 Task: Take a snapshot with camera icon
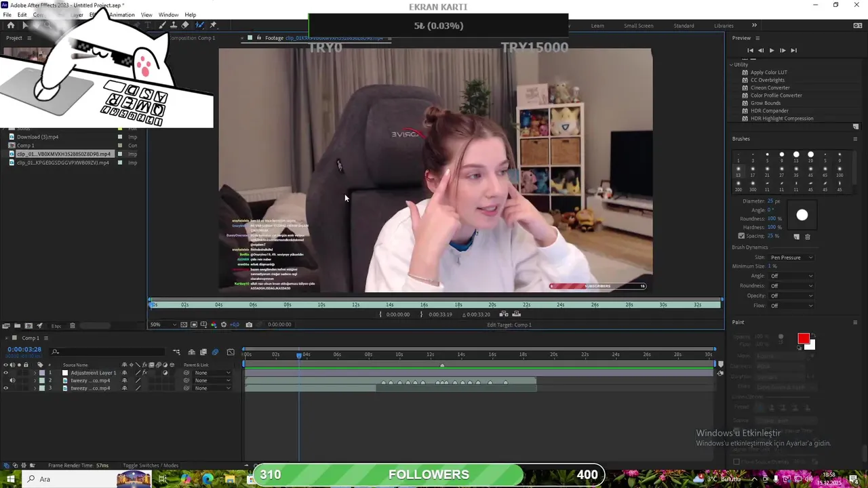pyautogui.click(x=249, y=325)
